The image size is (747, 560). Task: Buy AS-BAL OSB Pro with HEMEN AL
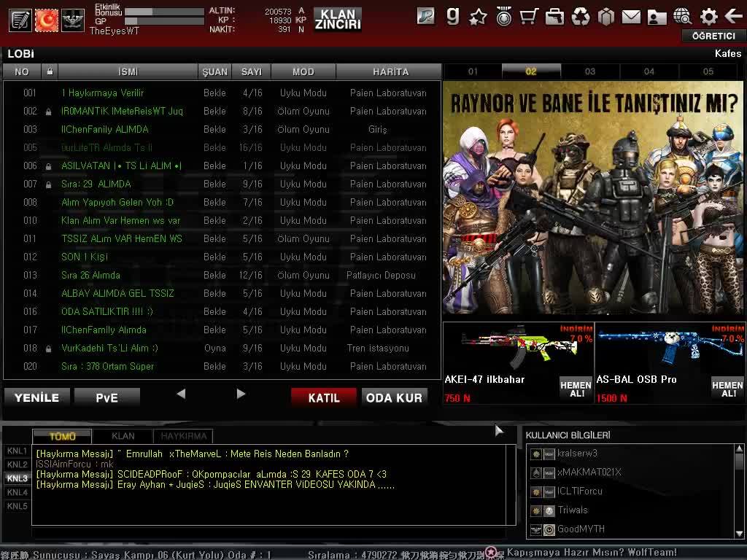click(727, 389)
